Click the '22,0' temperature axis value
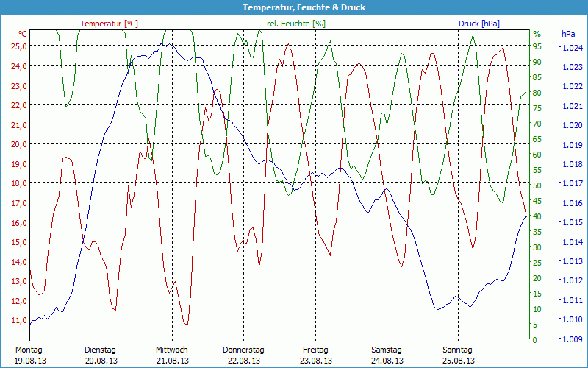Image resolution: width=588 pixels, height=368 pixels. tap(18, 105)
